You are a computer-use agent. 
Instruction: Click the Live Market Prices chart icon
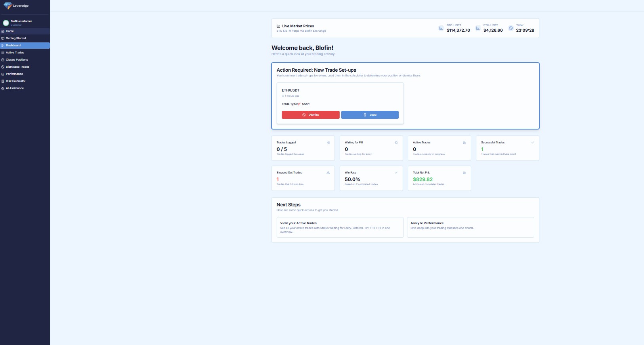coord(279,26)
